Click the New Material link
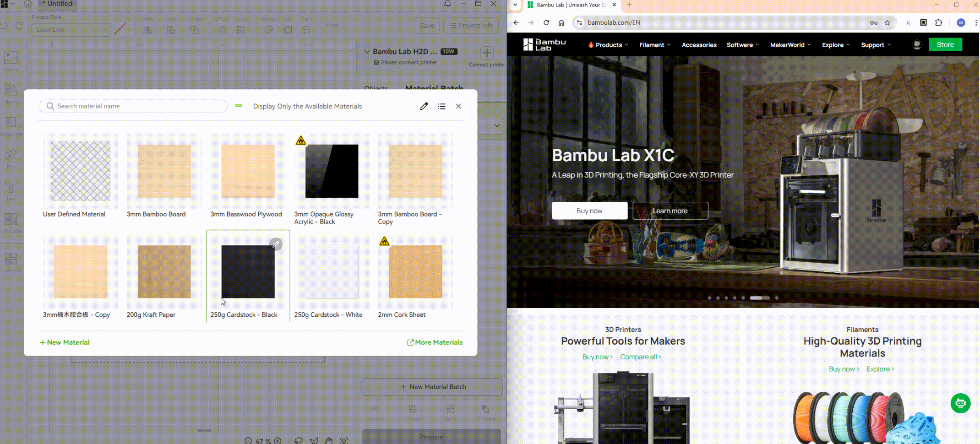The image size is (980, 444). point(65,342)
